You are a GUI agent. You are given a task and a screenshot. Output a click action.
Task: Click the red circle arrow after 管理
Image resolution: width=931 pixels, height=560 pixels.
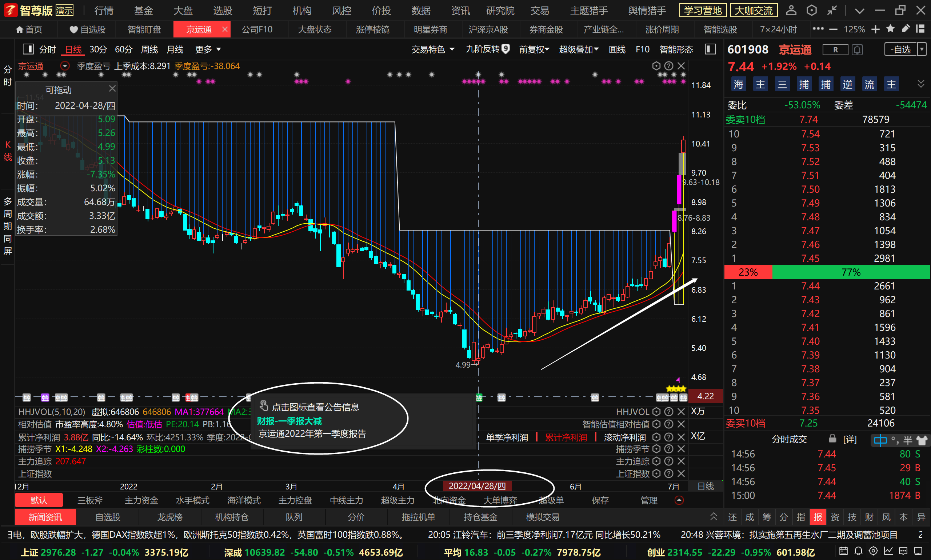[x=679, y=500]
